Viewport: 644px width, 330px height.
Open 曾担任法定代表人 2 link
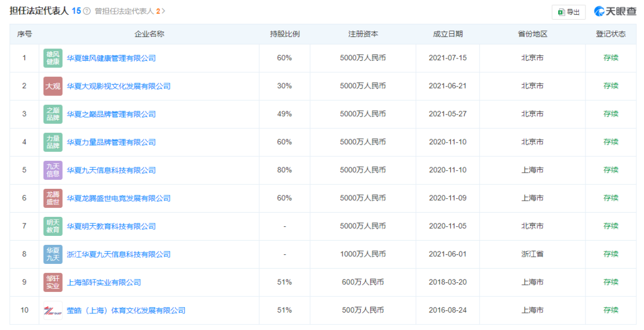coord(130,11)
